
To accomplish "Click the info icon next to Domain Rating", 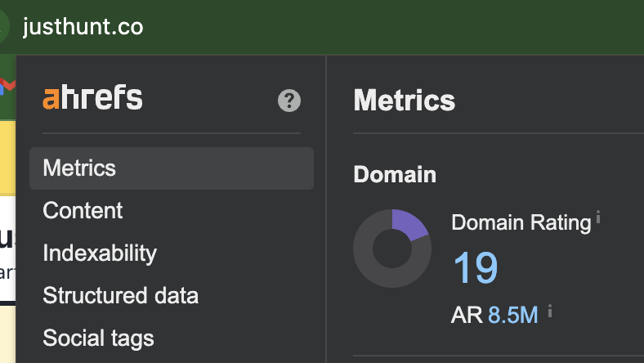I will point(598,217).
